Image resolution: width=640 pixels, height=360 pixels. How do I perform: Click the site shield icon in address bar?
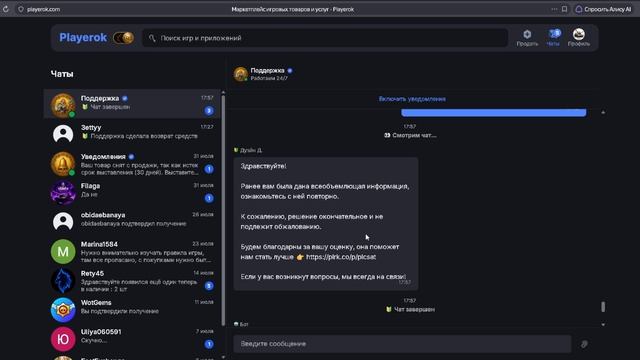tap(20, 9)
